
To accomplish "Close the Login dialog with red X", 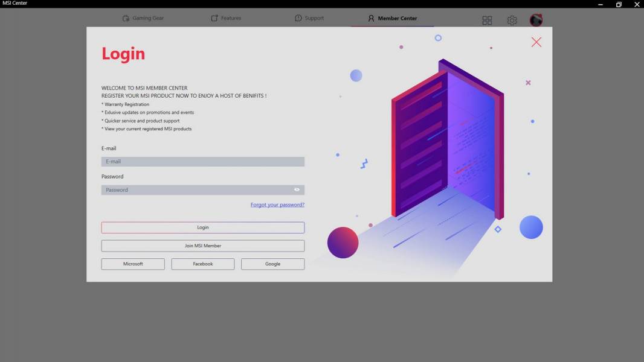I will (x=536, y=42).
